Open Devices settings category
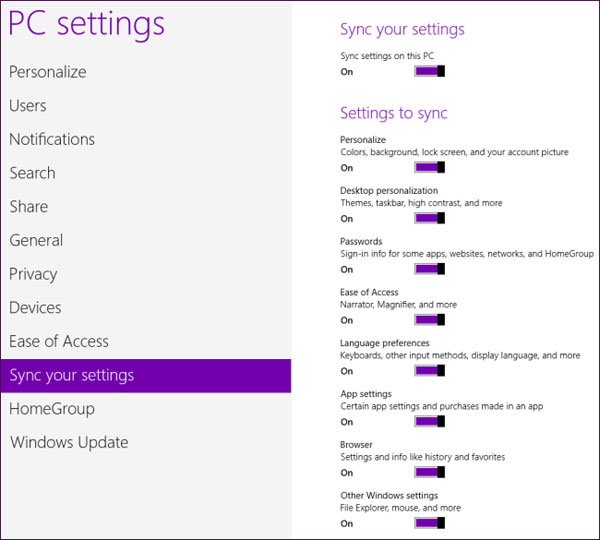Image resolution: width=600 pixels, height=540 pixels. coord(35,308)
